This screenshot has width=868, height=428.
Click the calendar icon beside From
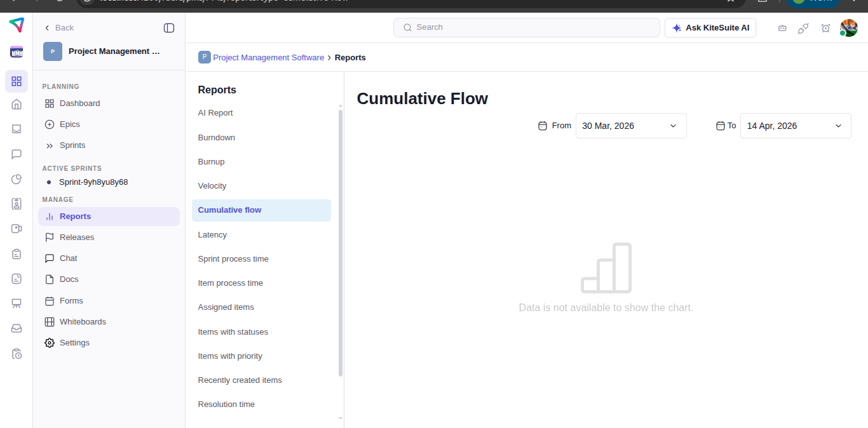click(543, 126)
